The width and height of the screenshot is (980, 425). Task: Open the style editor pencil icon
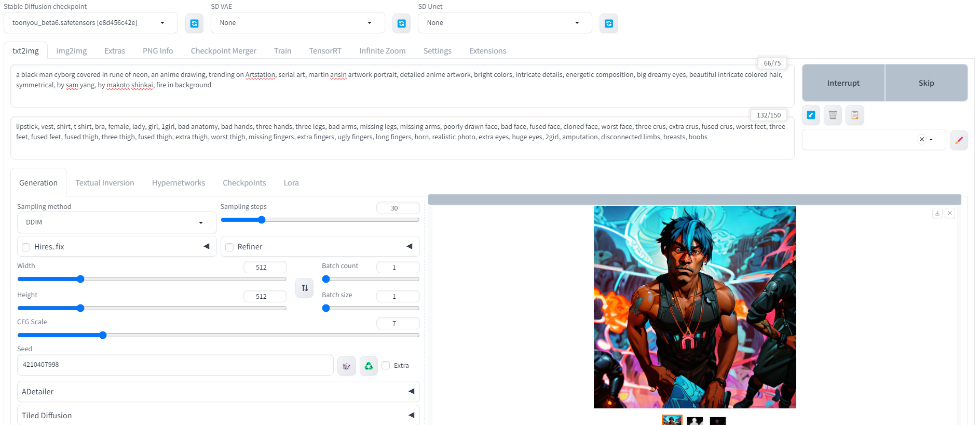click(959, 140)
